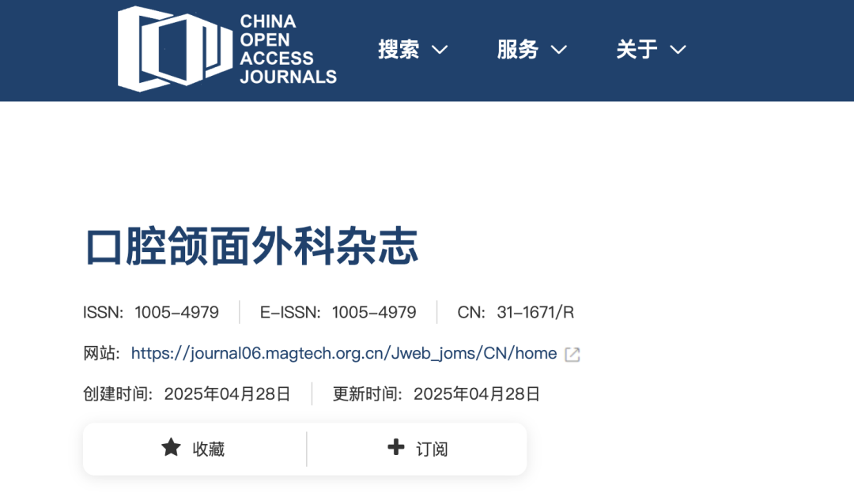Click the China Open Access Journals wordmark

(288, 49)
